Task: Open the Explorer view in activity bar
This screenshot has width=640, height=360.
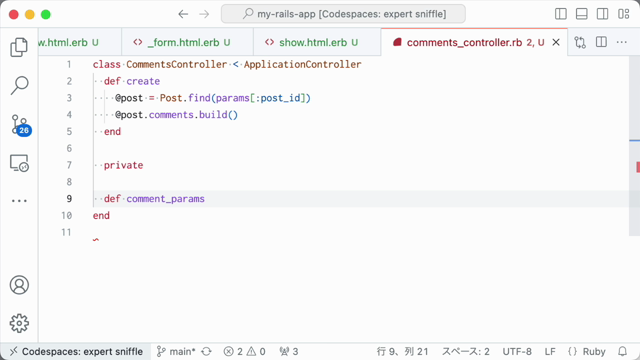Action: pyautogui.click(x=19, y=47)
